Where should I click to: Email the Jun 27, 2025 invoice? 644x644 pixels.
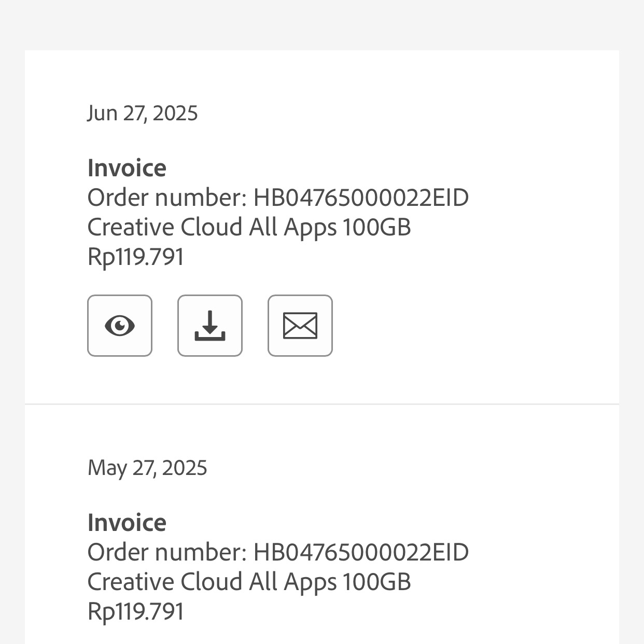coord(300,326)
